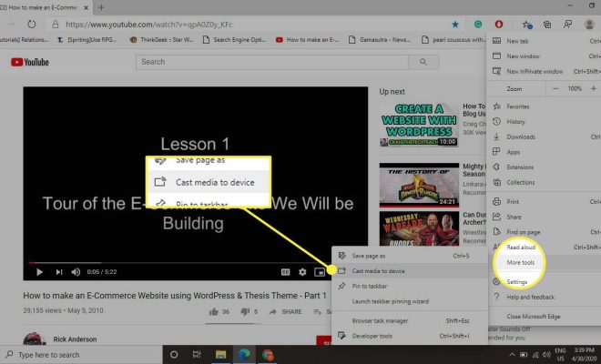Click the Windows taskbar search box

click(x=81, y=354)
